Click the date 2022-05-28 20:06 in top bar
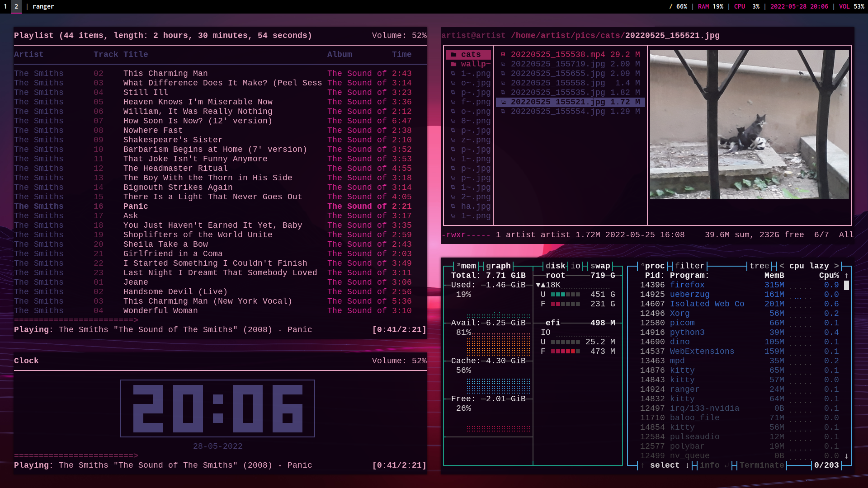The width and height of the screenshot is (868, 488). coord(799,6)
